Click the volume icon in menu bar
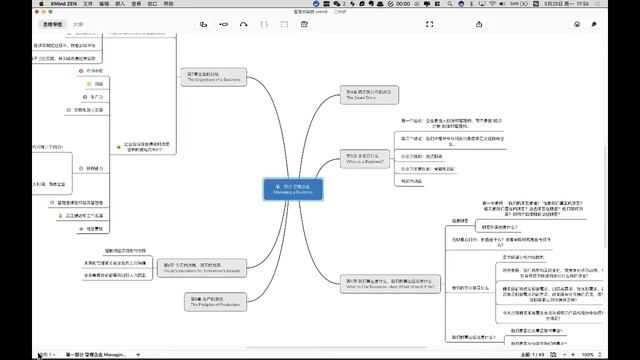Screen dimensions: 640x360 coord(502,4)
